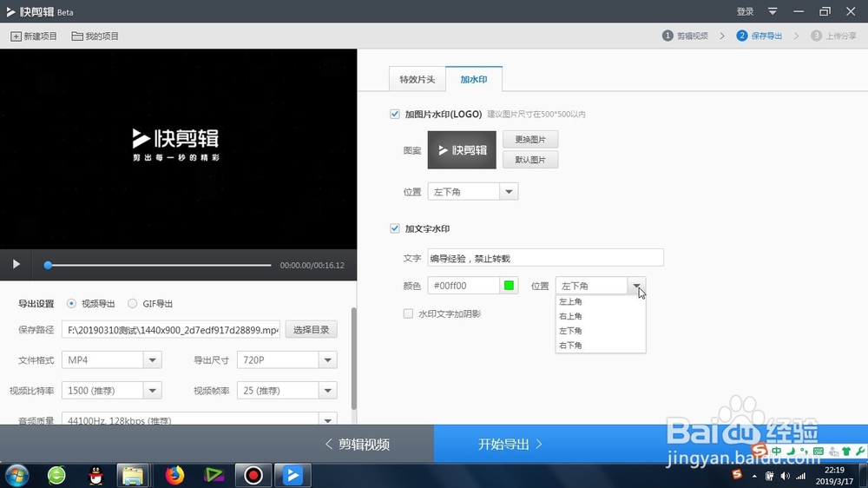Play the video preview
Screen dimensions: 868x488
coord(16,264)
